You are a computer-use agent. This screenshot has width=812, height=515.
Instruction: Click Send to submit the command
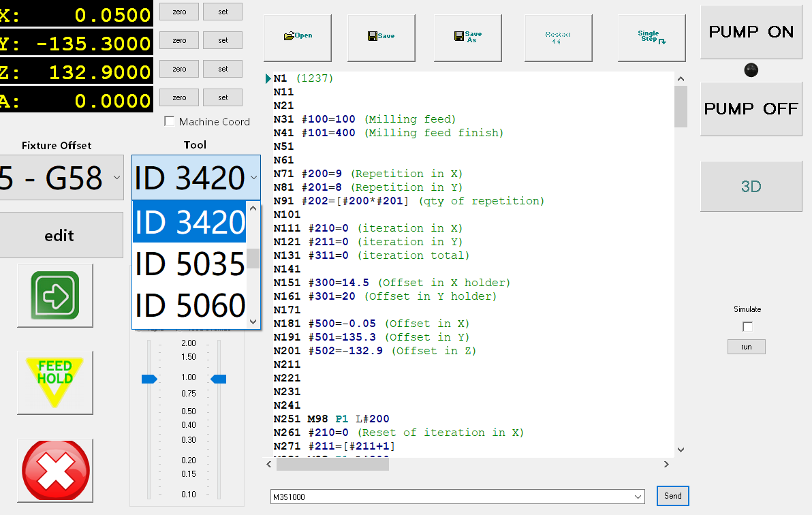coord(672,496)
